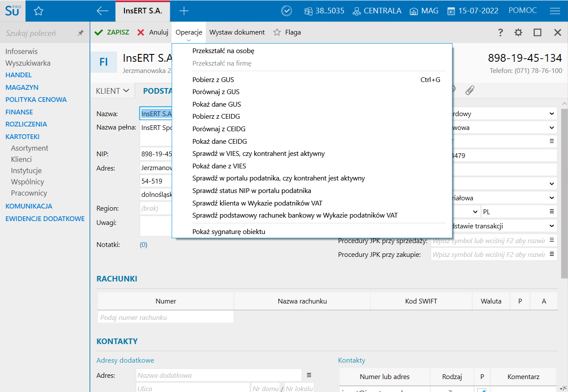This screenshot has width=568, height=392.
Task: Click the favorites star in the top bar
Action: click(x=38, y=11)
